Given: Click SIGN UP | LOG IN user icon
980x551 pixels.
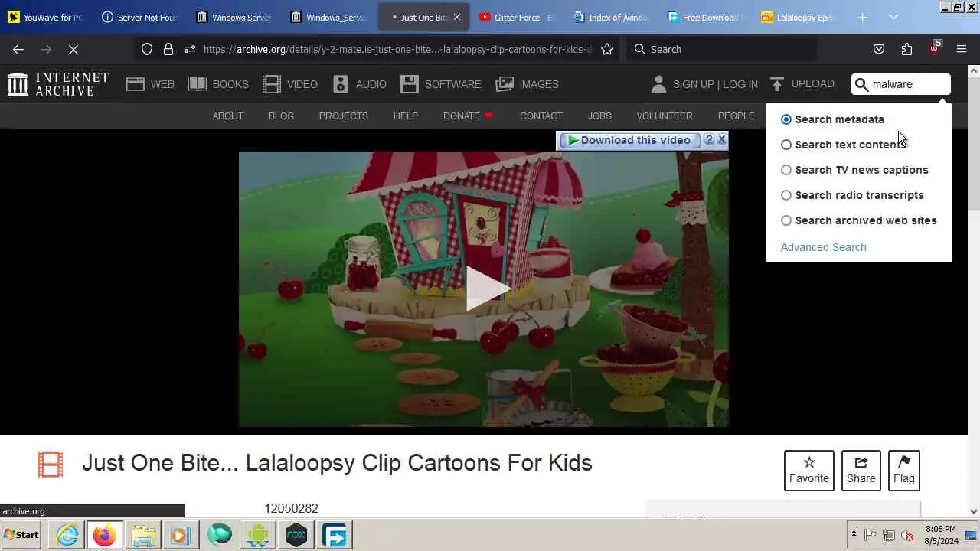Looking at the screenshot, I should (658, 84).
